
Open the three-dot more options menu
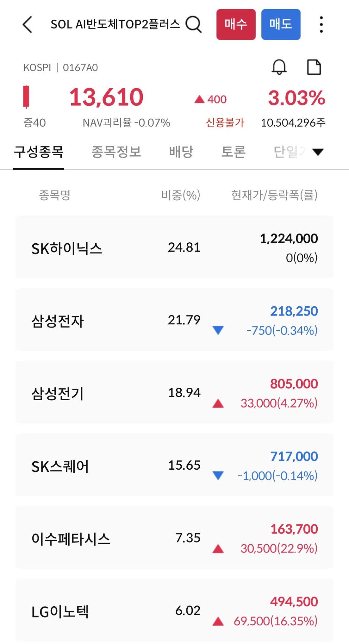321,25
